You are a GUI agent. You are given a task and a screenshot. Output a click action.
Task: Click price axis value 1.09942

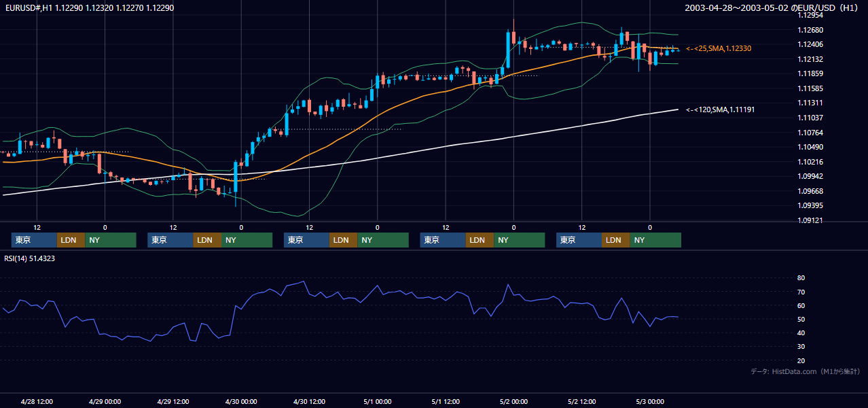811,176
